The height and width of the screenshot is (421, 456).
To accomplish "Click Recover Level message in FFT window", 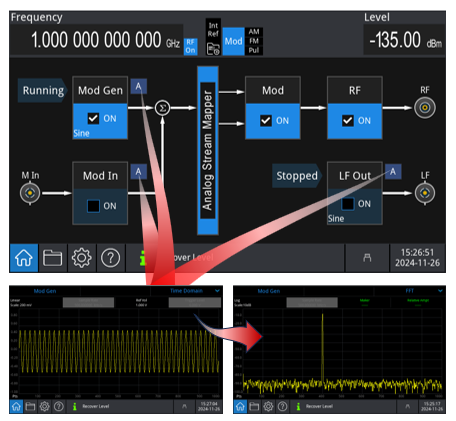I will pos(319,406).
